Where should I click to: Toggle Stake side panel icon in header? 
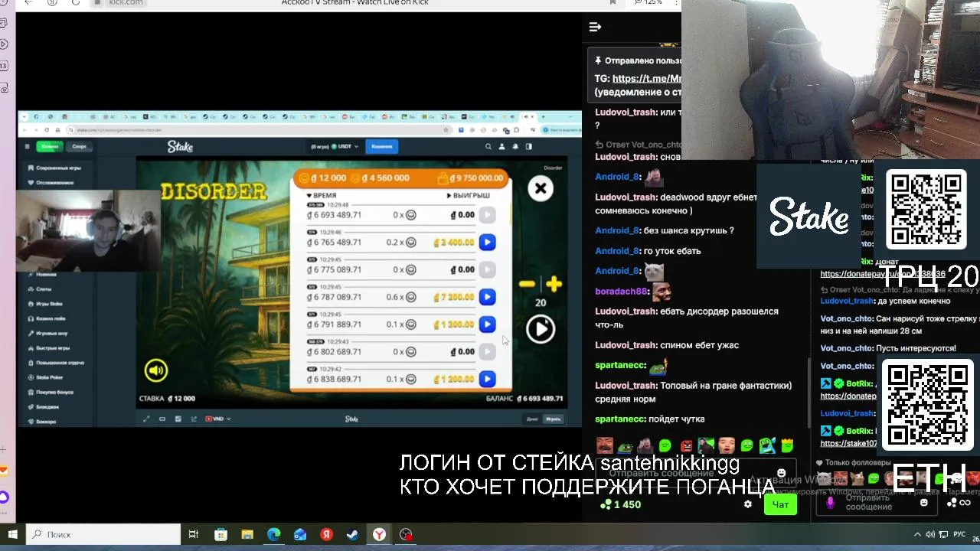point(528,146)
